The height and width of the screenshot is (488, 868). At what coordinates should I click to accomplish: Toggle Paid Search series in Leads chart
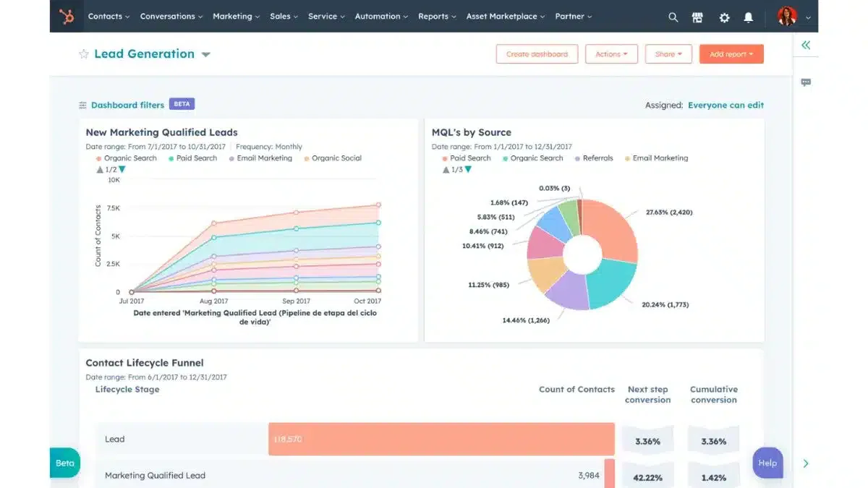[192, 158]
